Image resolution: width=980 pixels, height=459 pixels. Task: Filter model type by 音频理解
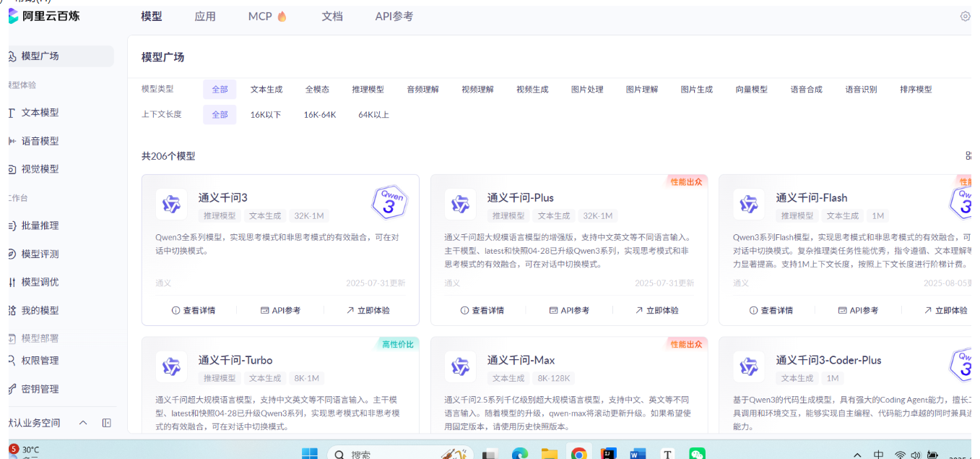click(422, 90)
